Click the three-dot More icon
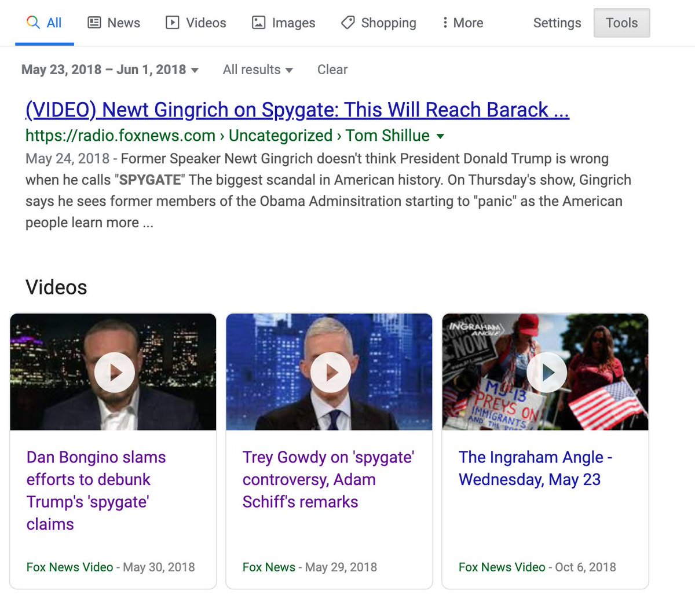 pos(445,23)
